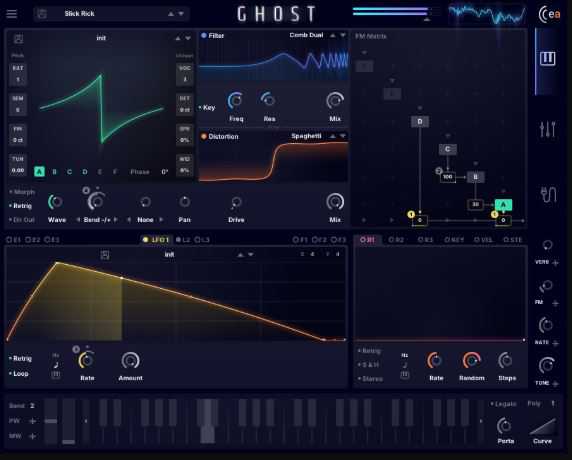Click the preset save icon beside Slick Rick

(42, 14)
